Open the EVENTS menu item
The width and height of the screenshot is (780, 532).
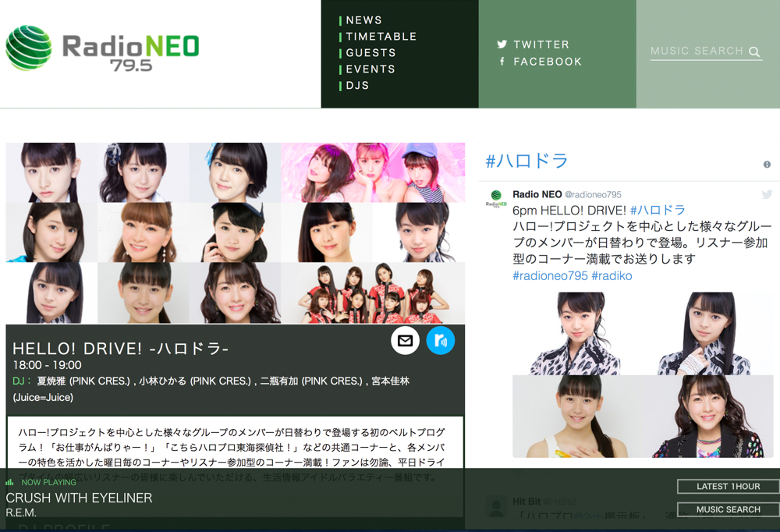(370, 69)
